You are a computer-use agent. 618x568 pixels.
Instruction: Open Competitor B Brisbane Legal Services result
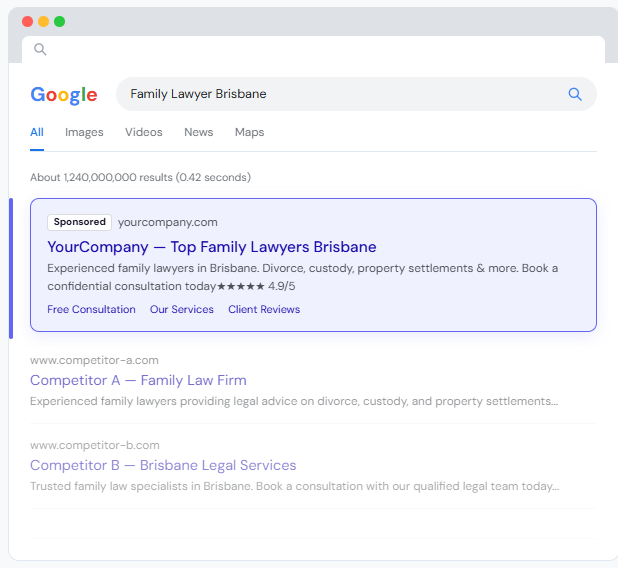163,466
